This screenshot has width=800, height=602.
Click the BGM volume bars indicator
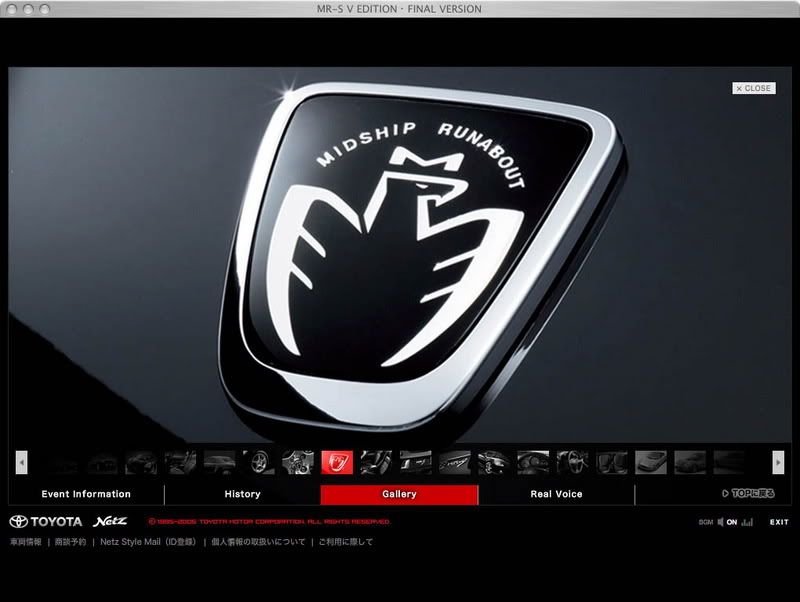tap(747, 522)
